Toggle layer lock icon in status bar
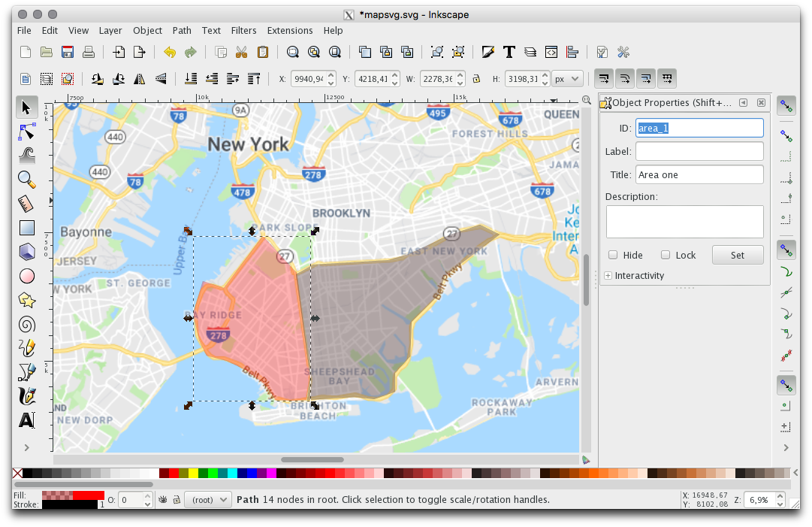Screen dimensions: 812x527 click(177, 499)
